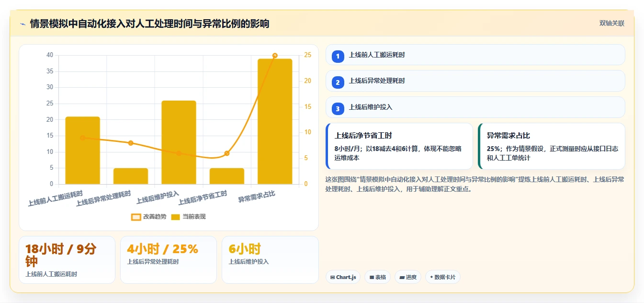Click the number 2 badge icon

pyautogui.click(x=338, y=82)
